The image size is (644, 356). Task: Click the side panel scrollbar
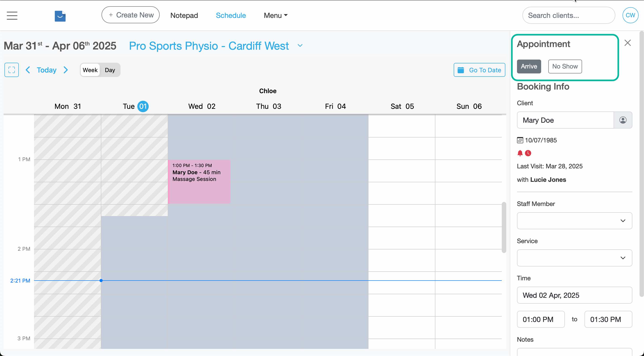tap(642, 164)
